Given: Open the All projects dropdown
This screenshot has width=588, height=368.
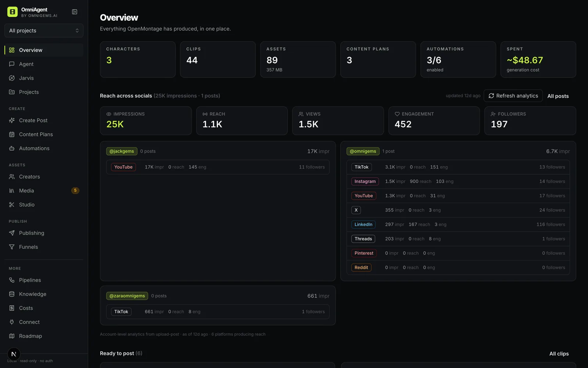Looking at the screenshot, I should coord(44,31).
